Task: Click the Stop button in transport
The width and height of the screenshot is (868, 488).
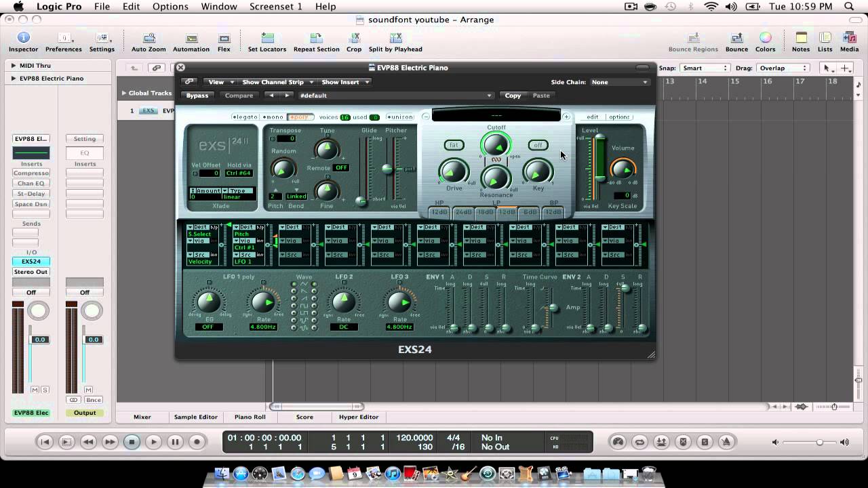Action: coord(132,442)
